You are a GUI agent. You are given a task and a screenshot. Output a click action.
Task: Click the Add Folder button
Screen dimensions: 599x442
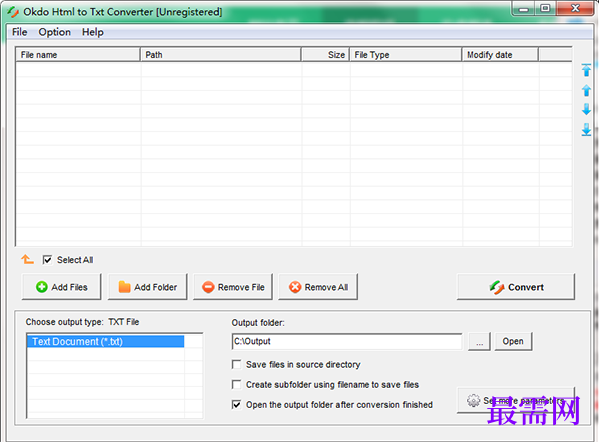tap(147, 287)
